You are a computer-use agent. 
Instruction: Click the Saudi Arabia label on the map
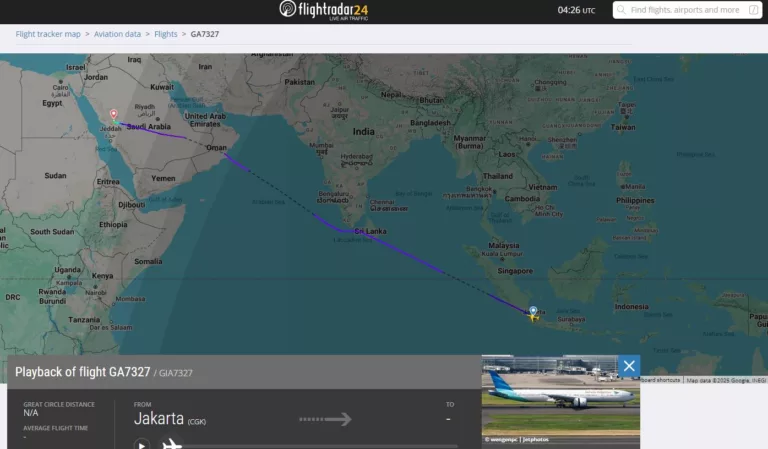(149, 126)
